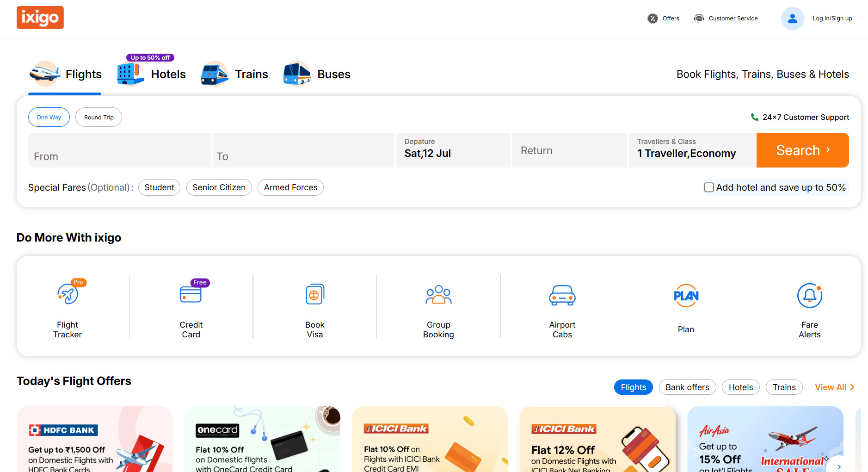The width and height of the screenshot is (868, 472).
Task: Open the Return date picker
Action: tap(569, 150)
